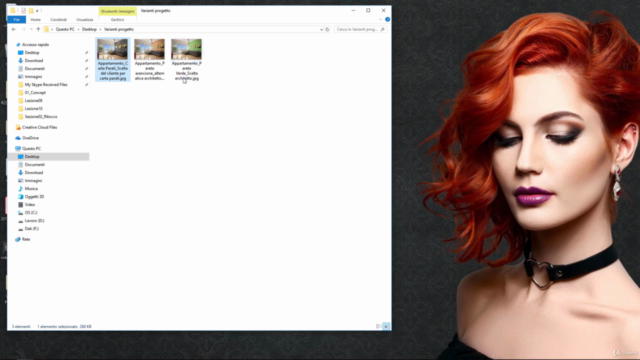Open the quick access toolbar customize dropdown
The height and width of the screenshot is (360, 640).
[x=37, y=11]
